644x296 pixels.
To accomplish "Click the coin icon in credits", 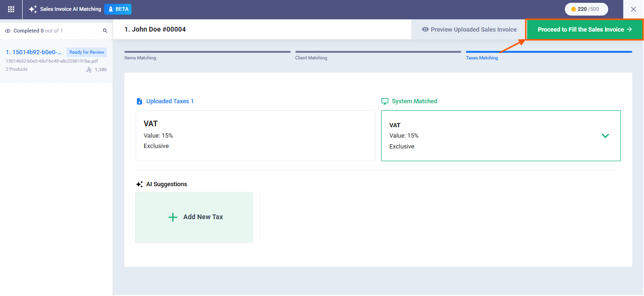I will 573,9.
